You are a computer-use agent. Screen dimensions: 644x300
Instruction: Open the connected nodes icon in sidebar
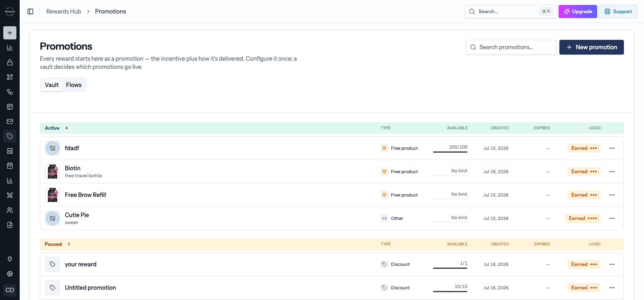tap(10, 92)
